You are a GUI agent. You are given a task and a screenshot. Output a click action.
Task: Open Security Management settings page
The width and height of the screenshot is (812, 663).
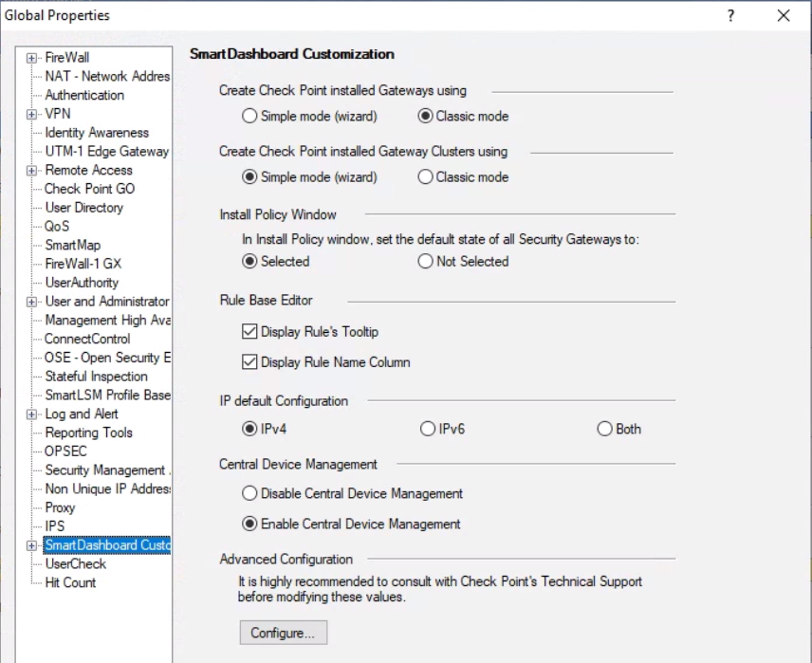[108, 470]
